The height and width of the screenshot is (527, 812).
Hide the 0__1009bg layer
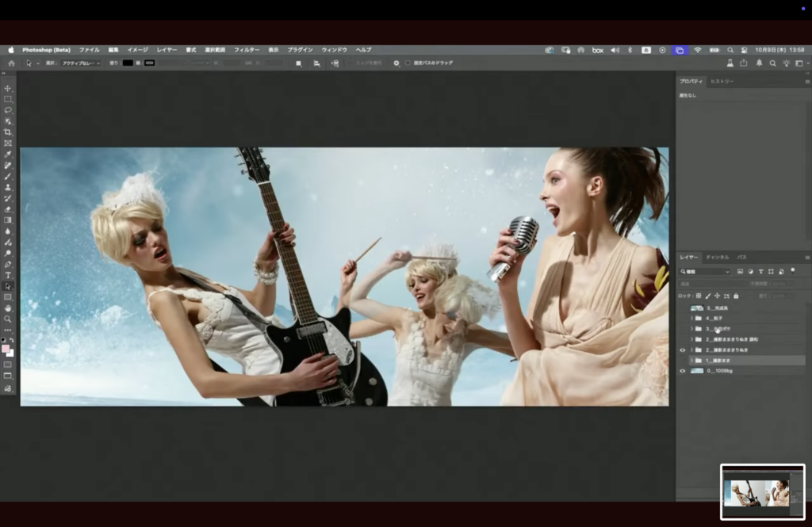683,371
